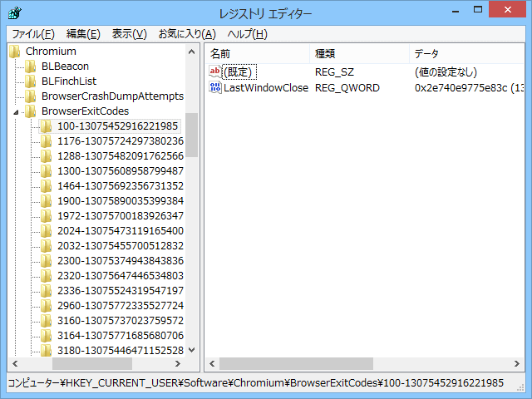Click tree pane scroll down arrow
The image size is (532, 399).
tap(192, 350)
